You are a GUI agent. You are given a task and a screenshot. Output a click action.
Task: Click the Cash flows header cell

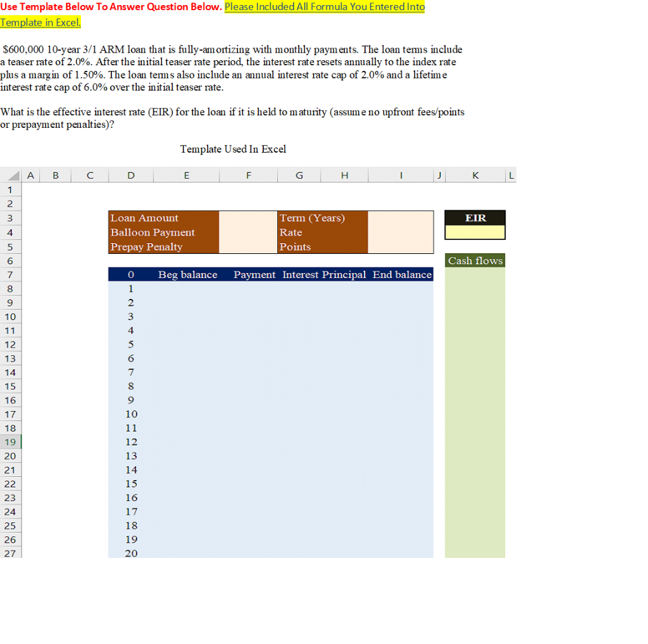click(x=475, y=261)
